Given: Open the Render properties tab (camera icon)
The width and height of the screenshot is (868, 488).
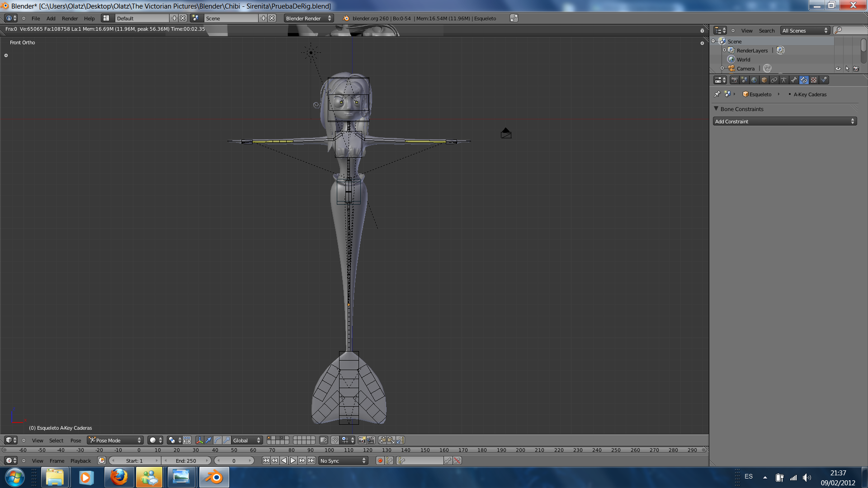Looking at the screenshot, I should [735, 80].
